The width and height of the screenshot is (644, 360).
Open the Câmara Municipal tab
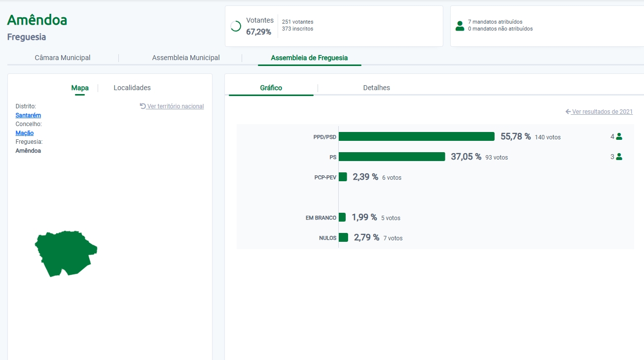(63, 58)
